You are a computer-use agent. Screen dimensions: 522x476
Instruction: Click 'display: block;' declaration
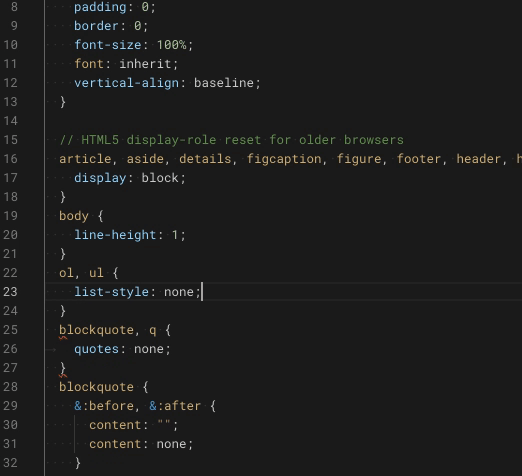[x=130, y=178]
